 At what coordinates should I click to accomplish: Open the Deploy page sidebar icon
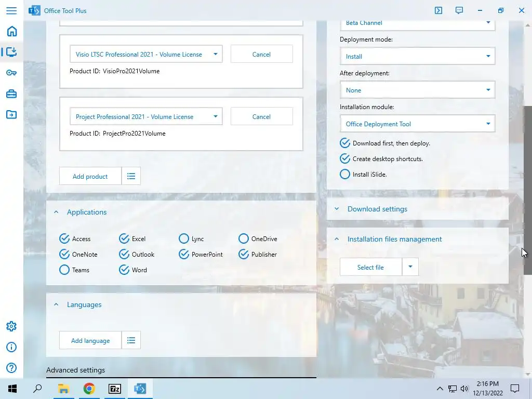pyautogui.click(x=11, y=52)
